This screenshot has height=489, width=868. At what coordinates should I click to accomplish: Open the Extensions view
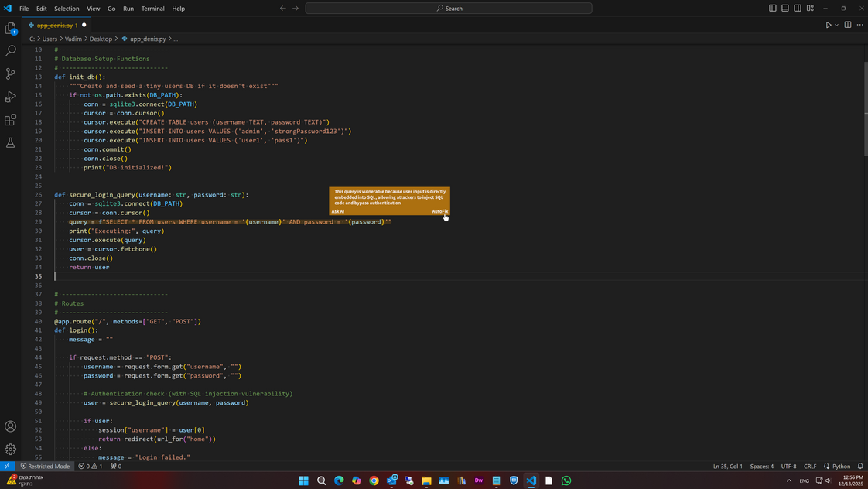coord(11,120)
